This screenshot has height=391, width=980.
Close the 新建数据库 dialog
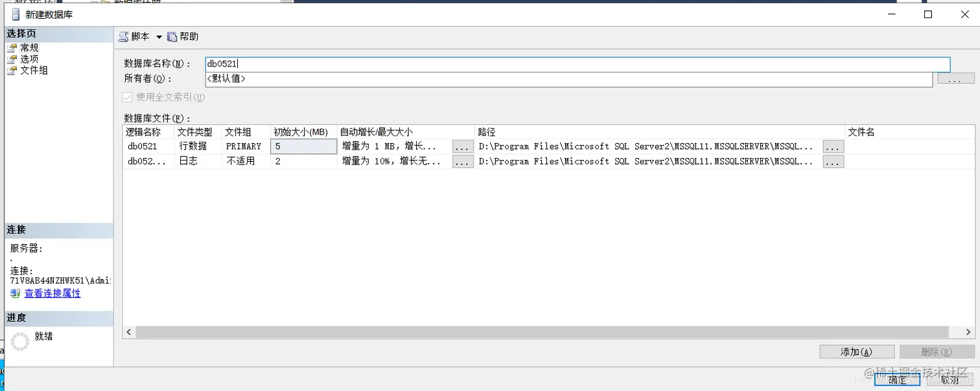[x=964, y=14]
